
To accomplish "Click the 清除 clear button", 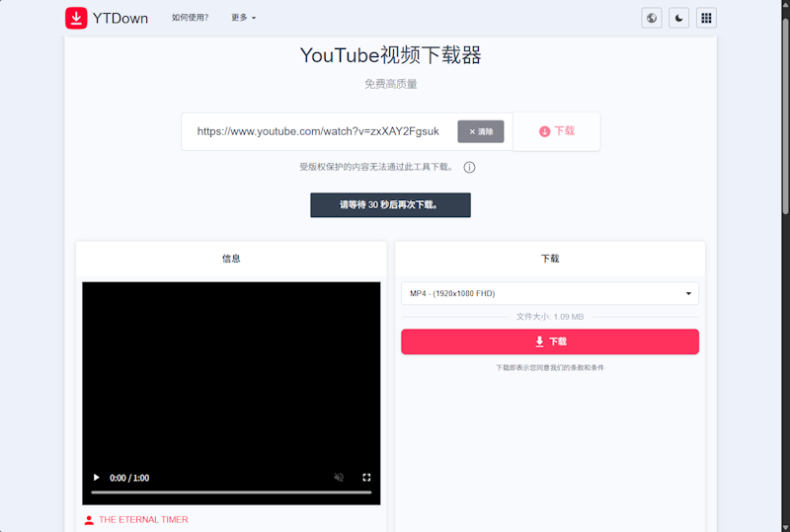I will (x=481, y=131).
